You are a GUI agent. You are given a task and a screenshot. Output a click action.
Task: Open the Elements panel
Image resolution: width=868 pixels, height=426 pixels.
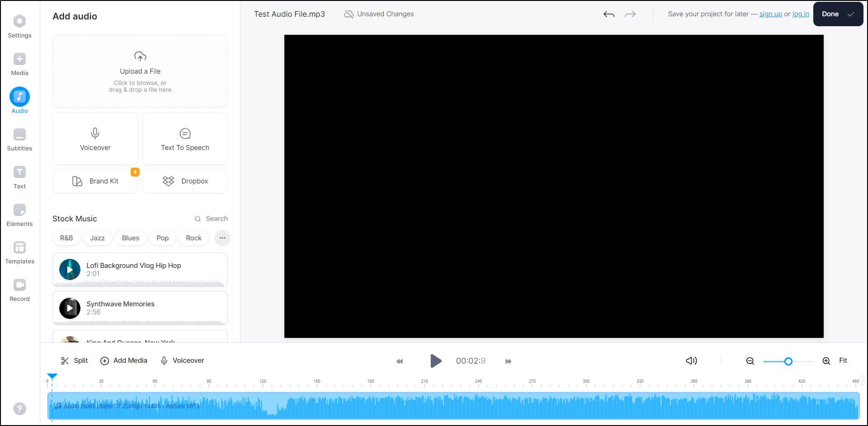(19, 214)
